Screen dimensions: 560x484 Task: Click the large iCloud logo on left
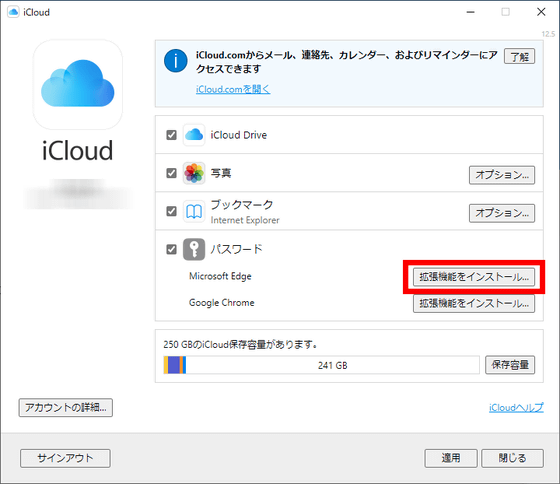[78, 84]
